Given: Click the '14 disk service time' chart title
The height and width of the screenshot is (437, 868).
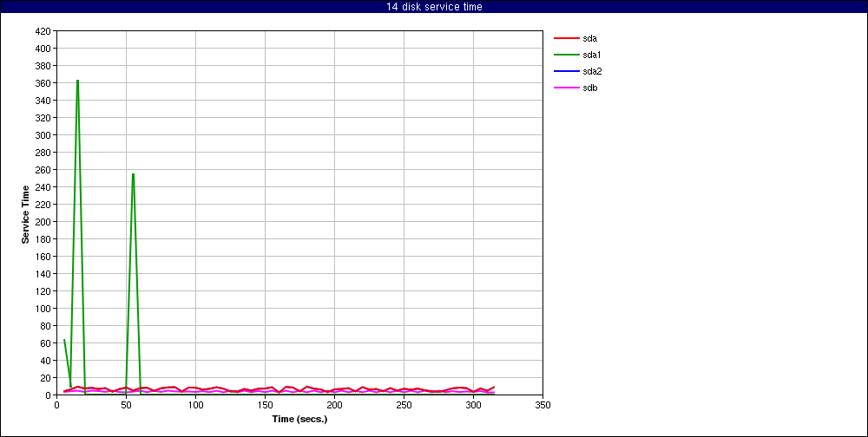Looking at the screenshot, I should (x=434, y=7).
